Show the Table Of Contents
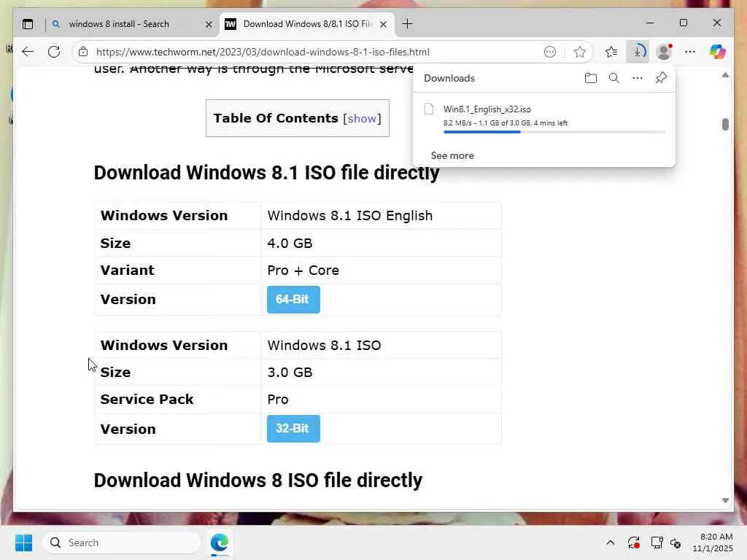747x560 pixels. click(362, 118)
